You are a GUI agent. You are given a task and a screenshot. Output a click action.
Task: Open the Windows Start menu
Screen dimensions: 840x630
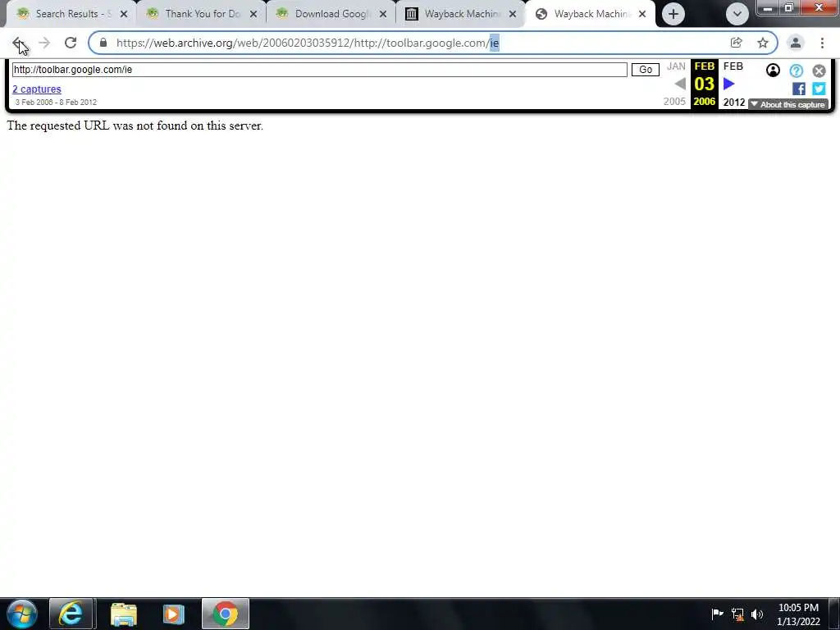pos(21,614)
